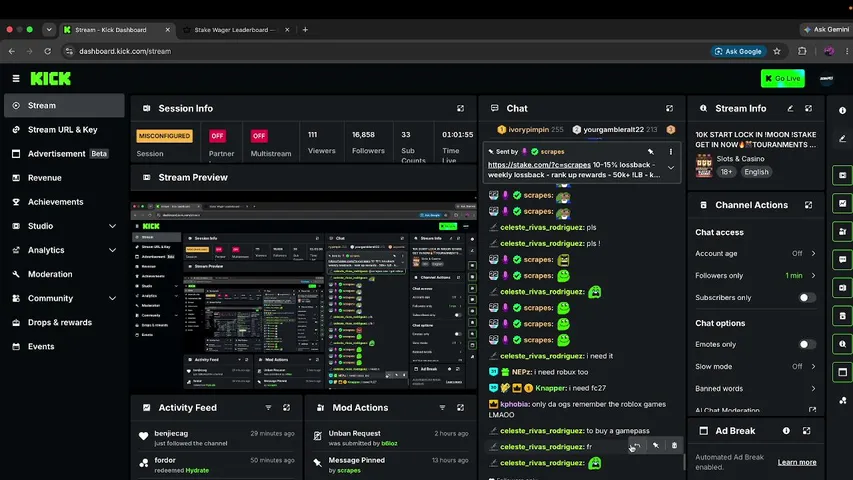Image resolution: width=853 pixels, height=480 pixels.
Task: Click the MISCONFIGURED session badge
Action: coord(164,136)
